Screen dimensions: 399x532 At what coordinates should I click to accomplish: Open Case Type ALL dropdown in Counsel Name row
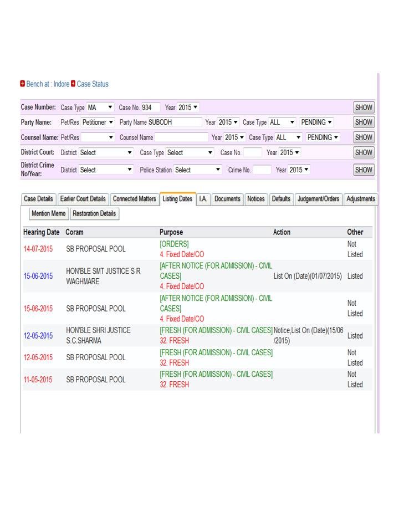pos(288,137)
